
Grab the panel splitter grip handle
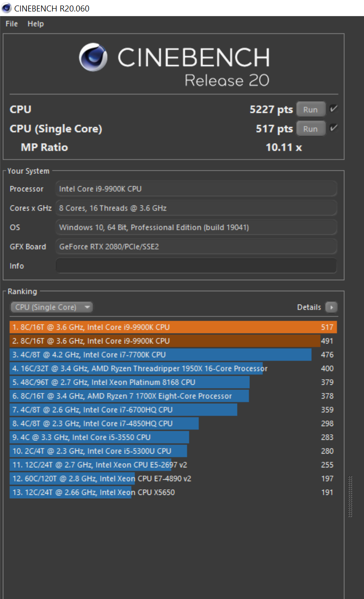tap(350, 497)
